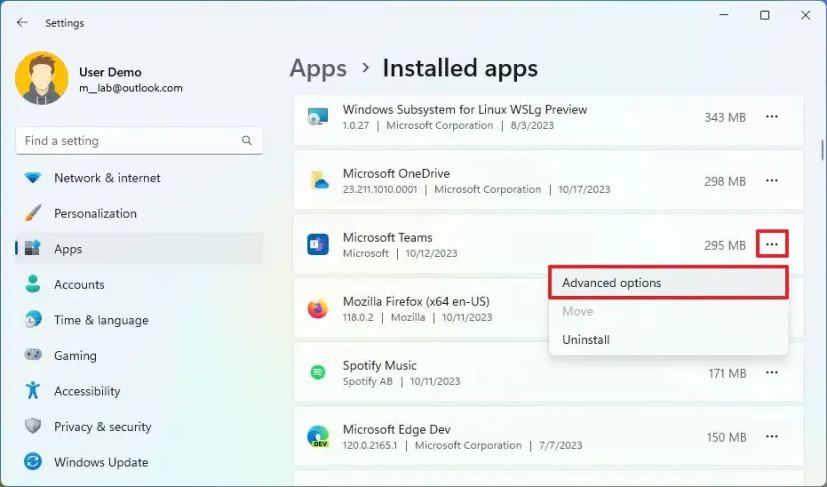Click the Microsoft Edge Dev app icon
This screenshot has width=827, height=487.
point(318,437)
